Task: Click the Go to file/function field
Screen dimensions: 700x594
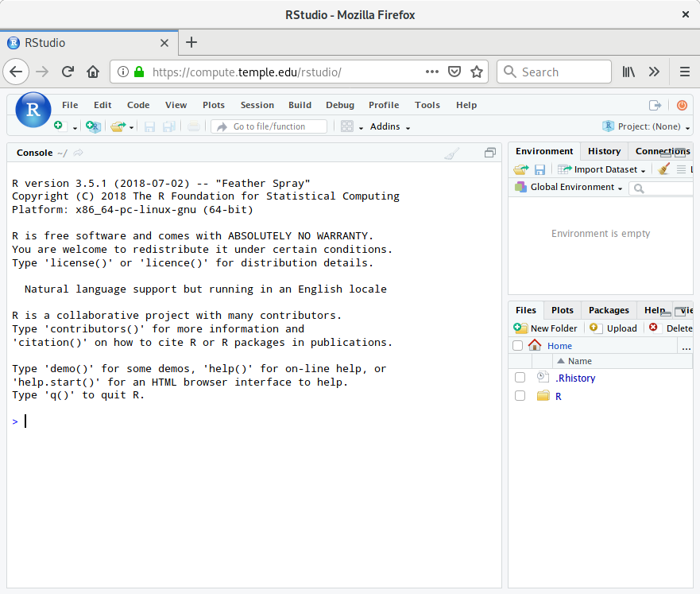Action: point(269,127)
